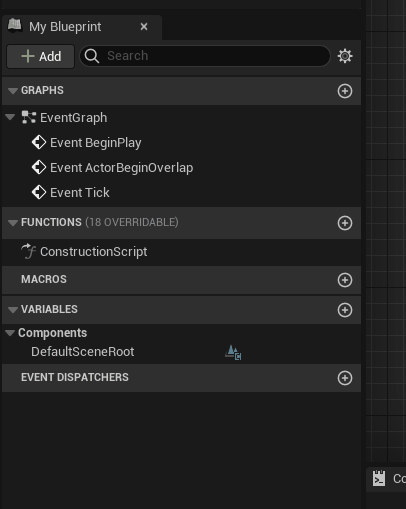
Task: Focus the Search input field
Action: pos(205,56)
